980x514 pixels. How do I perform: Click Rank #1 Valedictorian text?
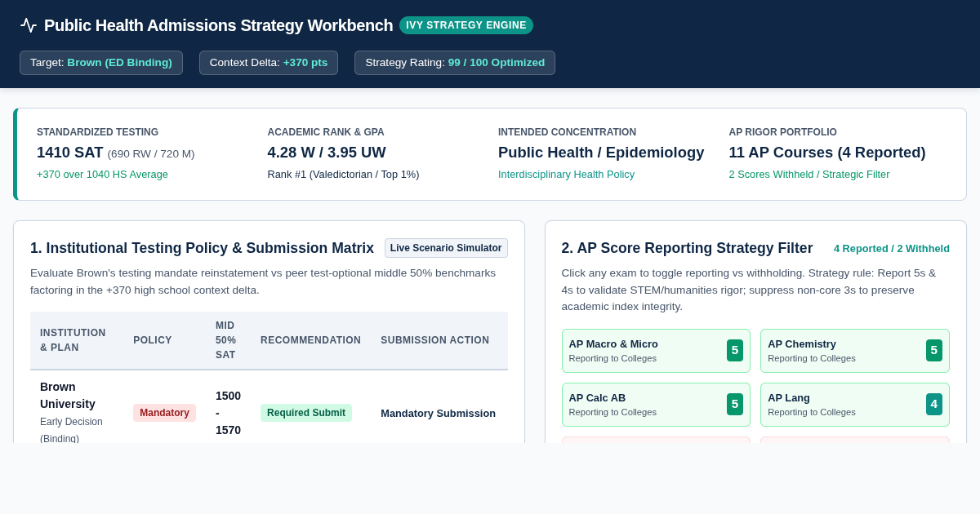[x=343, y=175]
